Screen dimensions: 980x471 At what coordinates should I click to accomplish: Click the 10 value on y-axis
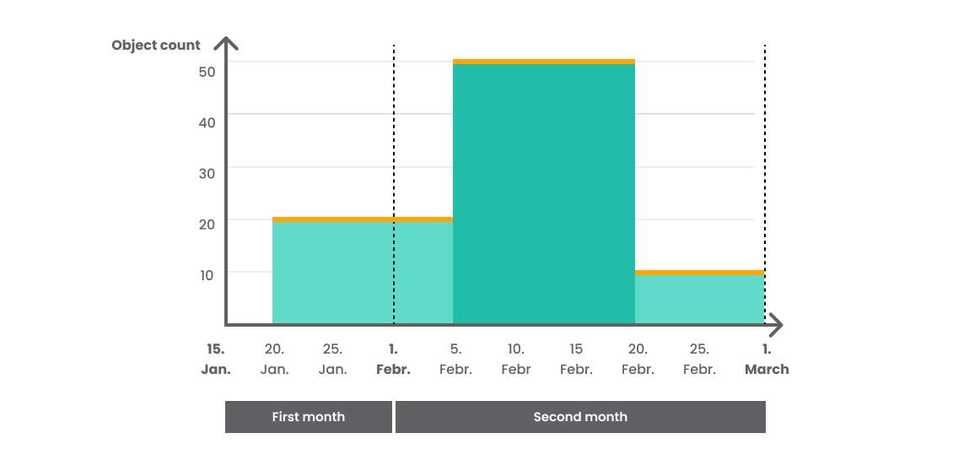[x=207, y=273]
